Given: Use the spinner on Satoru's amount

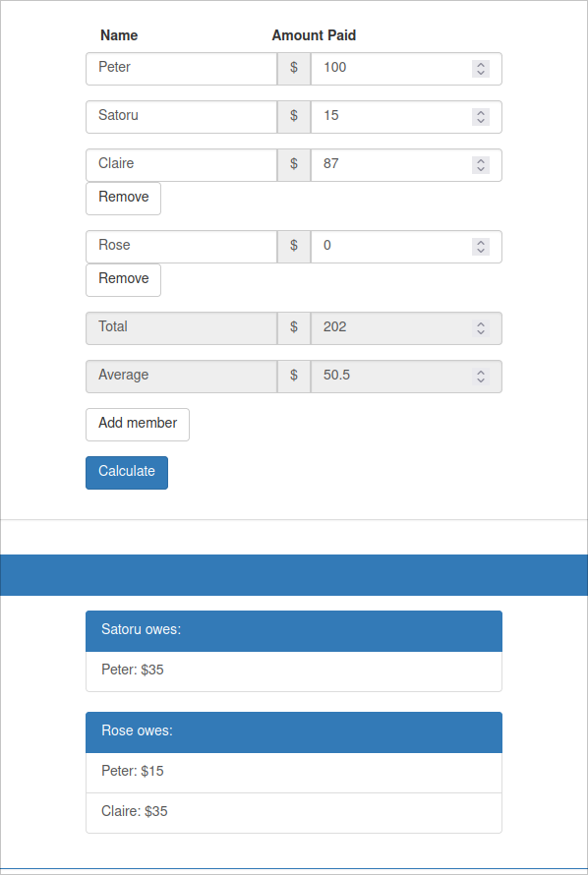Looking at the screenshot, I should coord(481,117).
